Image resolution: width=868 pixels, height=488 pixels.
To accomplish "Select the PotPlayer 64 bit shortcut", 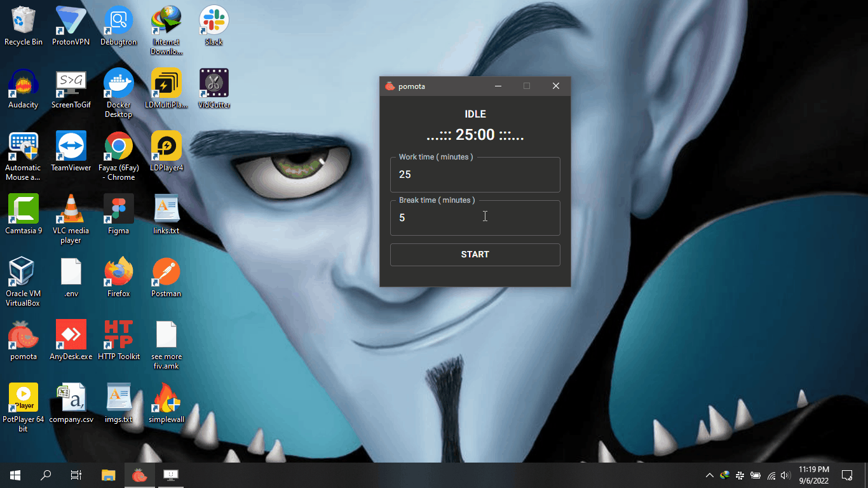I will click(x=24, y=408).
